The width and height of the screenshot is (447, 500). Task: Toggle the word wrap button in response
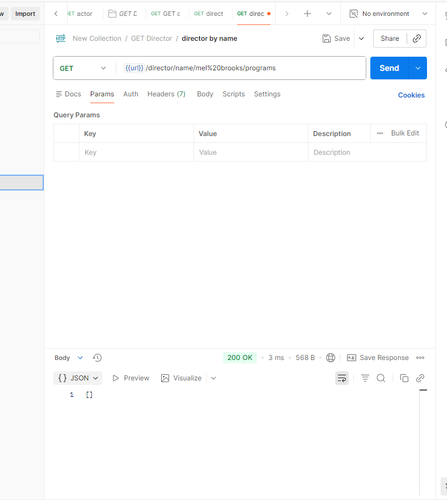click(342, 378)
